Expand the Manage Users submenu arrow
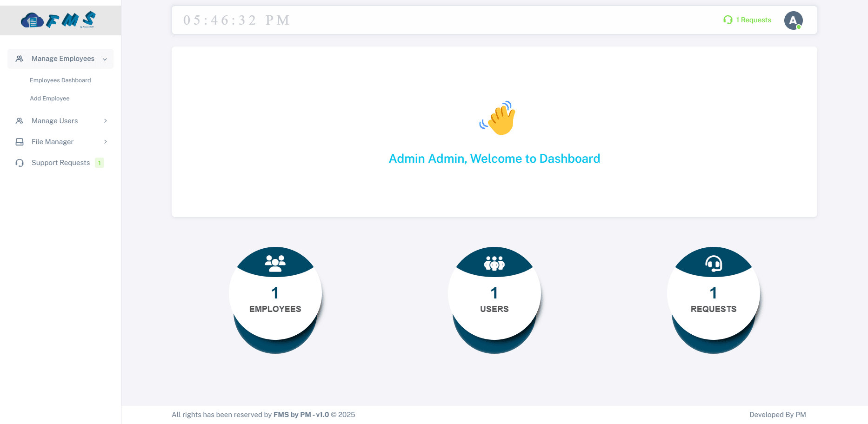The height and width of the screenshot is (424, 868). [106, 121]
